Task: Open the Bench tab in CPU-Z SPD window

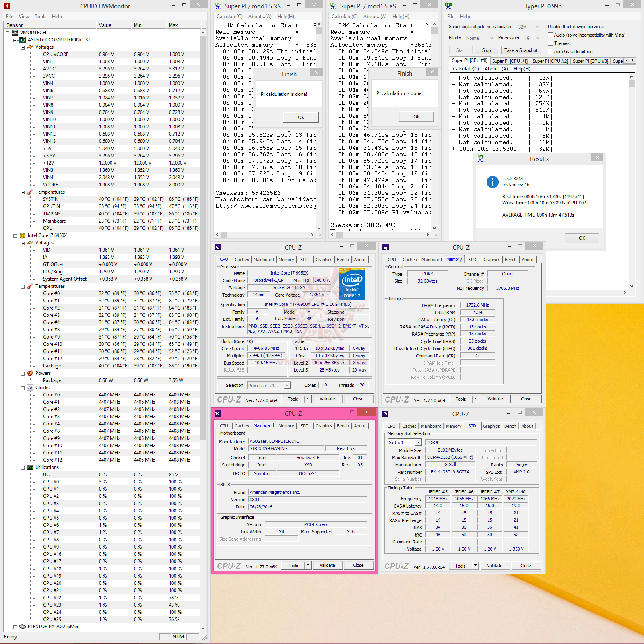Action: click(510, 426)
